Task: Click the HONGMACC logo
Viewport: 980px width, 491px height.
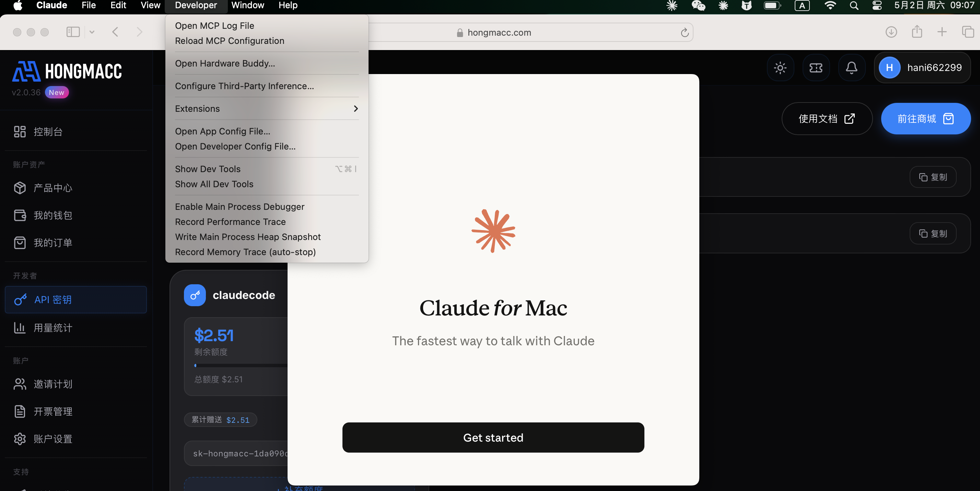Action: [67, 71]
